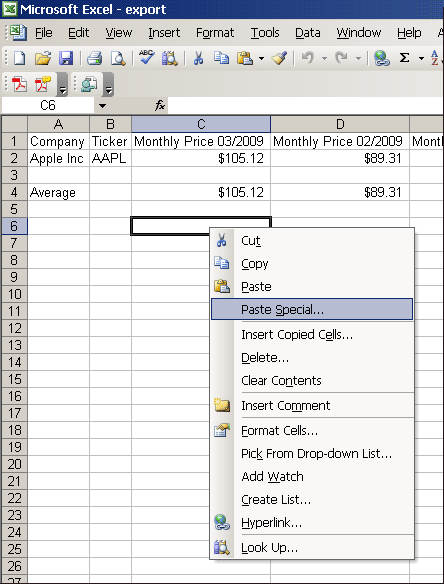The width and height of the screenshot is (444, 584).
Task: Expand the AutoSum functions dropdown arrow
Action: pyautogui.click(x=421, y=58)
